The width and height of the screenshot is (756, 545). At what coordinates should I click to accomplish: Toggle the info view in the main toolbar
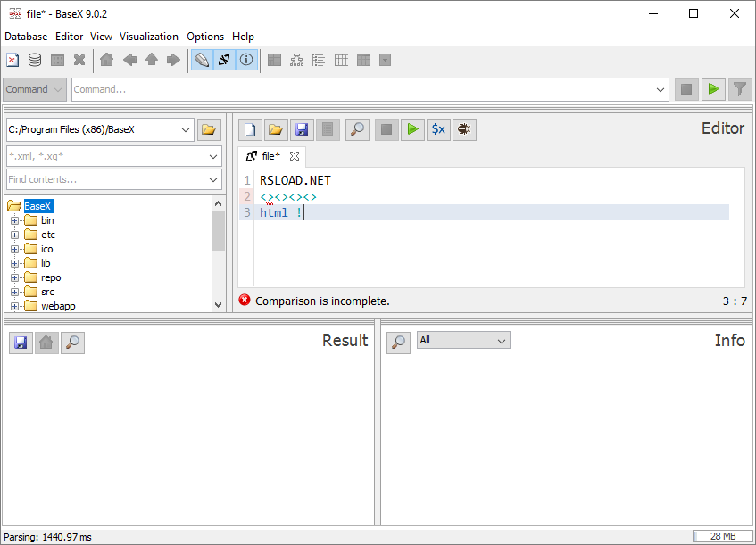click(x=248, y=60)
